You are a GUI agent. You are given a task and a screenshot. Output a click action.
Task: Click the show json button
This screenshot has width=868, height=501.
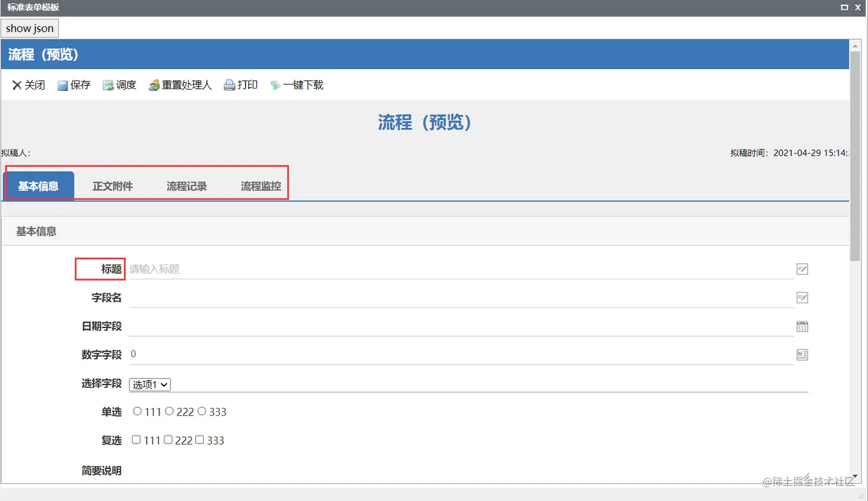(30, 28)
